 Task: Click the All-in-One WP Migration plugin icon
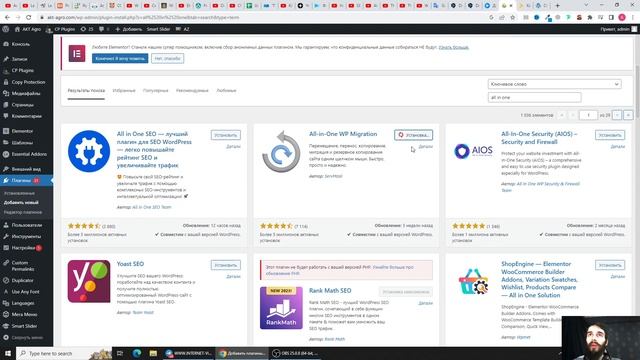tap(281, 151)
